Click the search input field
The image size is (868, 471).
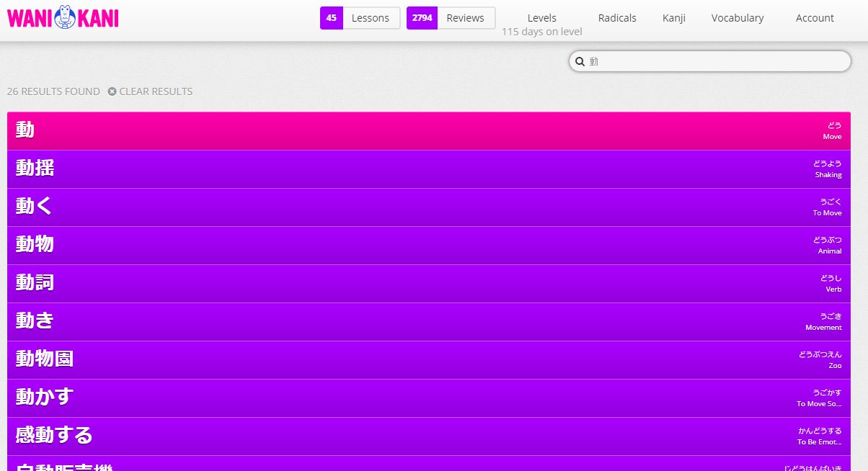[710, 61]
